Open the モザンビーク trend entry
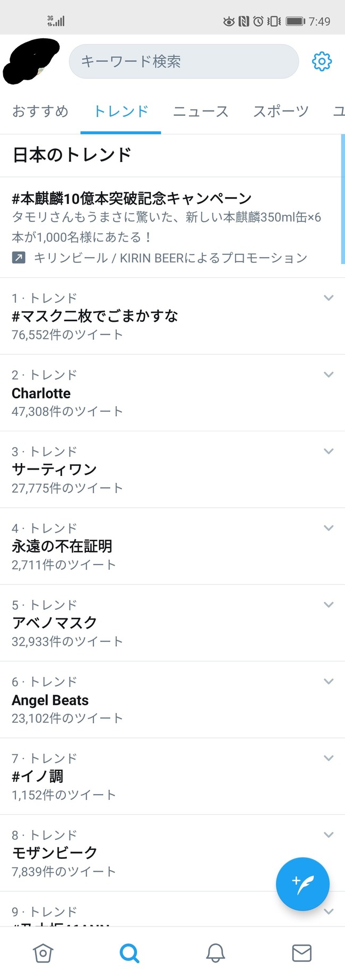Viewport: 345px width, 980px height. (172, 853)
